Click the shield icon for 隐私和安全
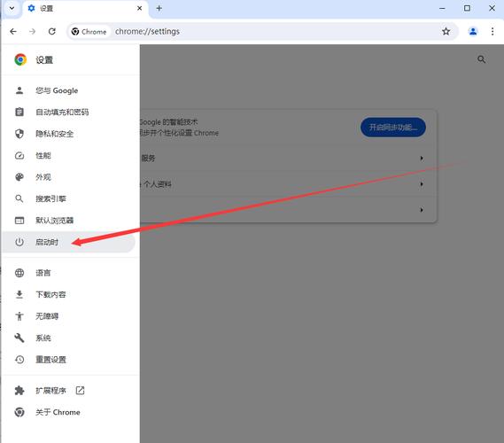504x443 pixels. click(x=19, y=134)
